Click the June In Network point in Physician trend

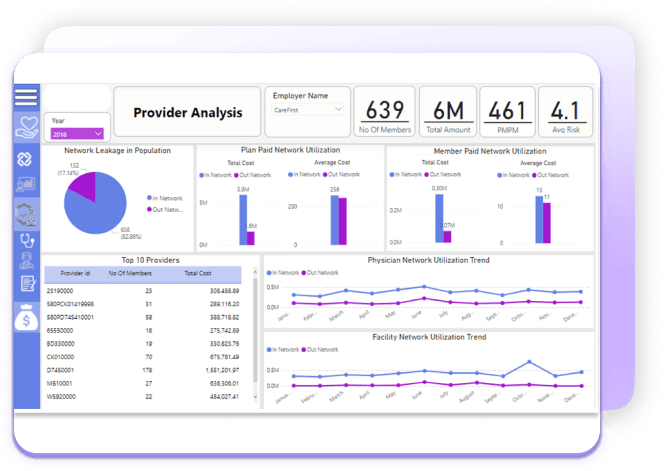(x=424, y=287)
